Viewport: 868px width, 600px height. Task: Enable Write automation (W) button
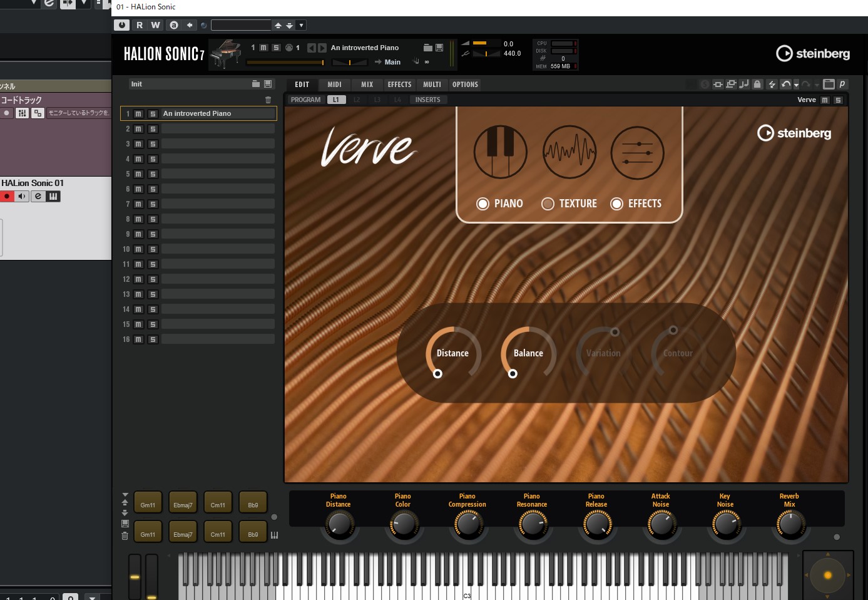155,25
